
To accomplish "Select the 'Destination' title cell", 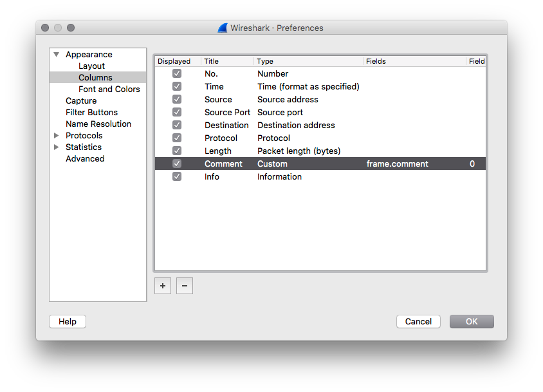I will 226,125.
